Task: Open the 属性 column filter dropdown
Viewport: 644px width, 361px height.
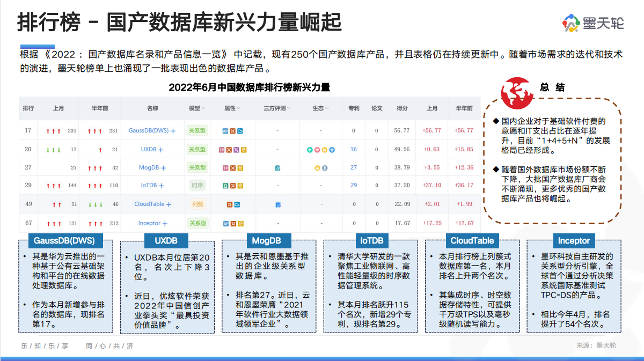Action: tap(239, 108)
